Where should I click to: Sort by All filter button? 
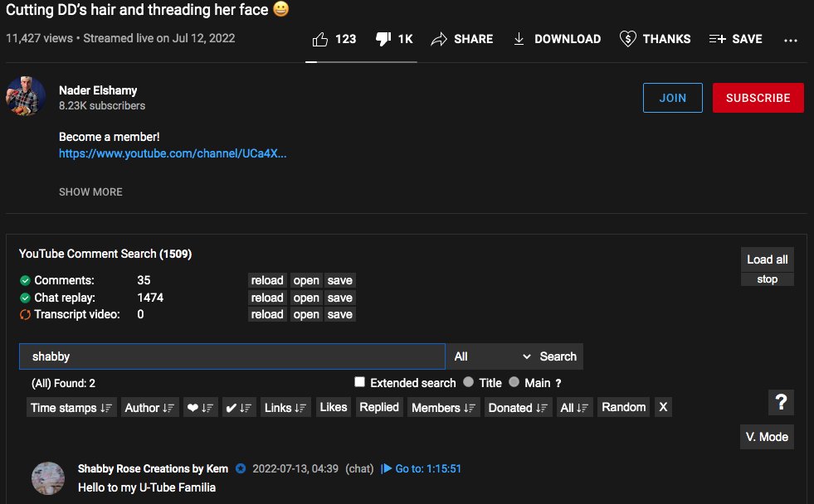(x=574, y=408)
